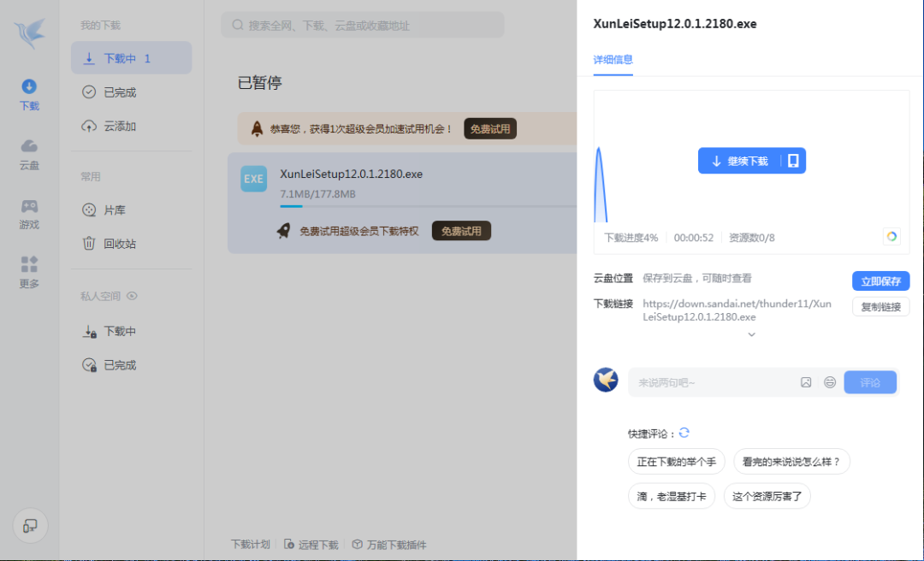Screen dimensions: 924x561
Task: Click the 评论 submit button
Action: 870,382
